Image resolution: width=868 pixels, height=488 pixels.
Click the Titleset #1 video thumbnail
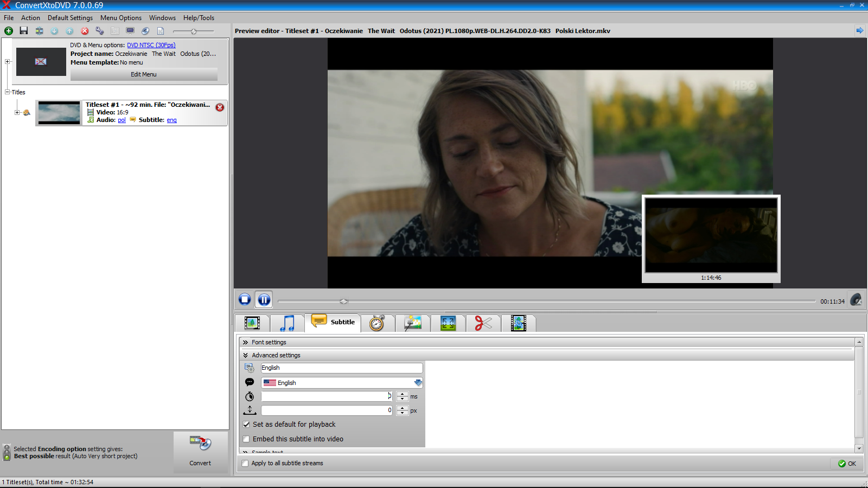[59, 113]
